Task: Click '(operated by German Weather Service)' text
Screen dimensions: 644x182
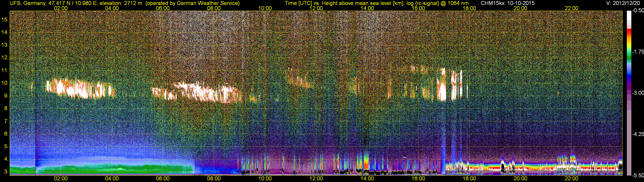Action: coord(193,3)
